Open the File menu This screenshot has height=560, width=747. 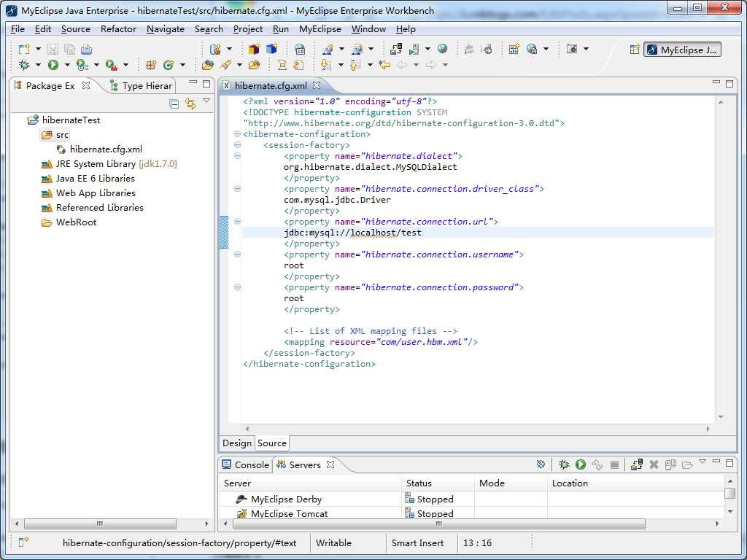click(18, 29)
